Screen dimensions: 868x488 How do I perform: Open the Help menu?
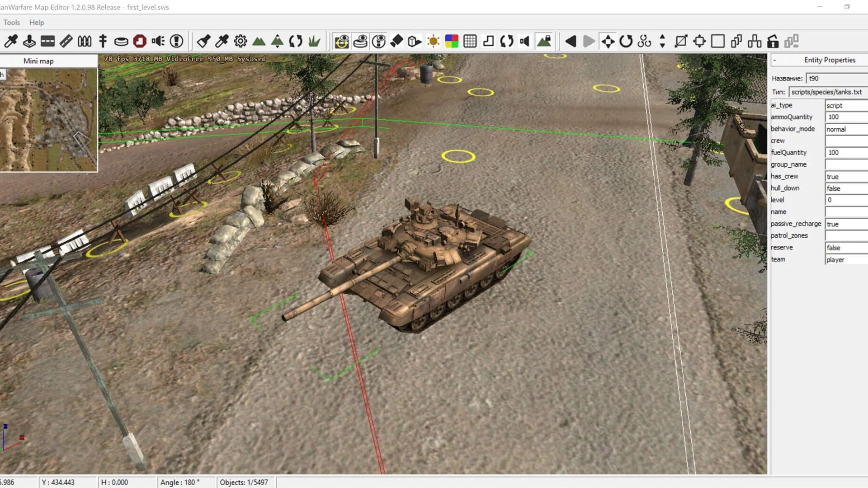(x=37, y=23)
